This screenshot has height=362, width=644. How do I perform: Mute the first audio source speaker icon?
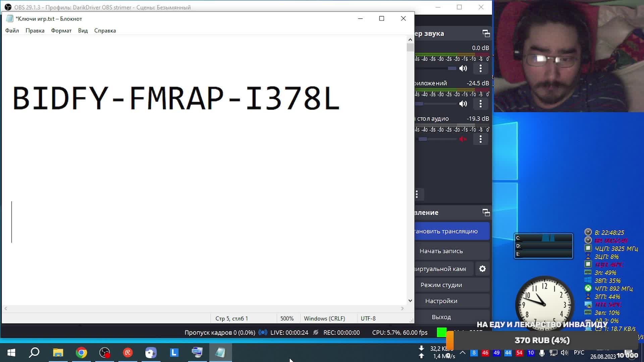tap(463, 68)
